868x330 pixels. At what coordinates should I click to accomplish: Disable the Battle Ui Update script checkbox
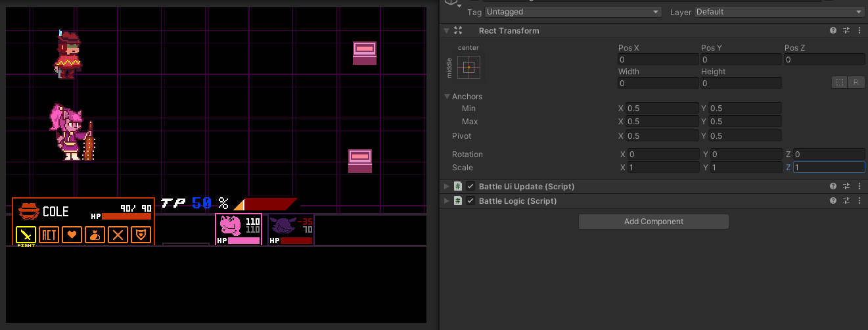point(470,187)
